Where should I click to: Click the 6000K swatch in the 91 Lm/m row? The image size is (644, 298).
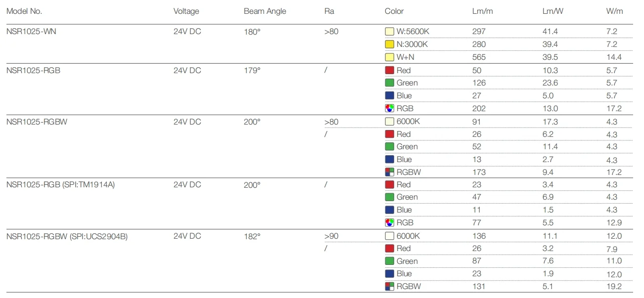tap(389, 122)
